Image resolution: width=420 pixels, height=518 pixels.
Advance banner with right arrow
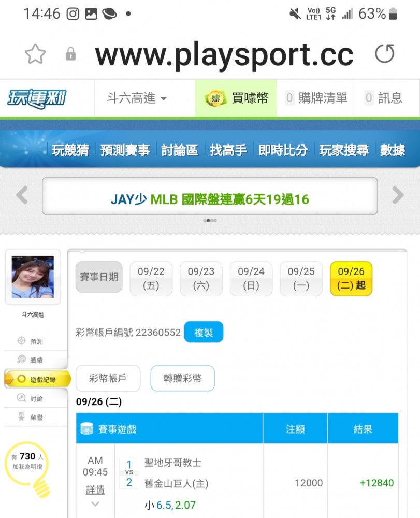398,195
